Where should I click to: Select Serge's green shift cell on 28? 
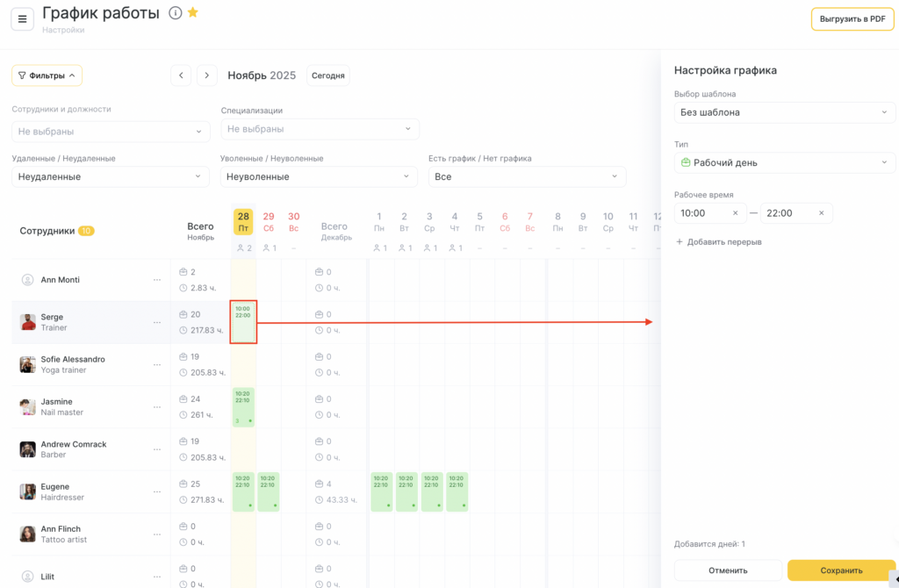[x=243, y=321]
